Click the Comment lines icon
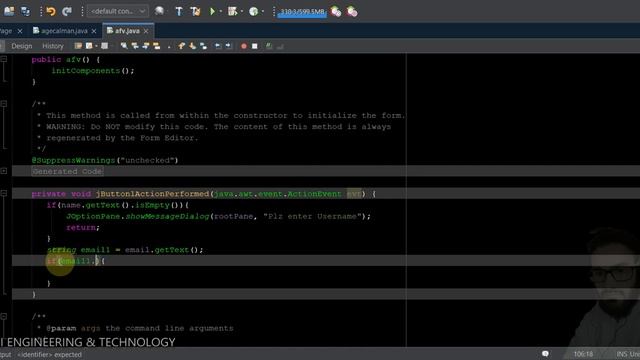Viewport: 640px width, 360px height. [x=269, y=46]
